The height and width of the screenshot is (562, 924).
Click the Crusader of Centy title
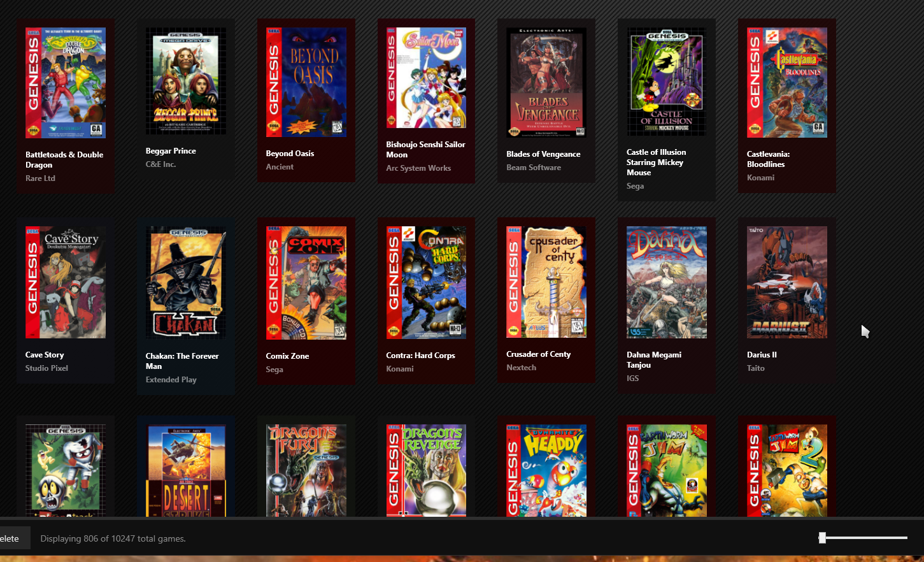tap(538, 354)
